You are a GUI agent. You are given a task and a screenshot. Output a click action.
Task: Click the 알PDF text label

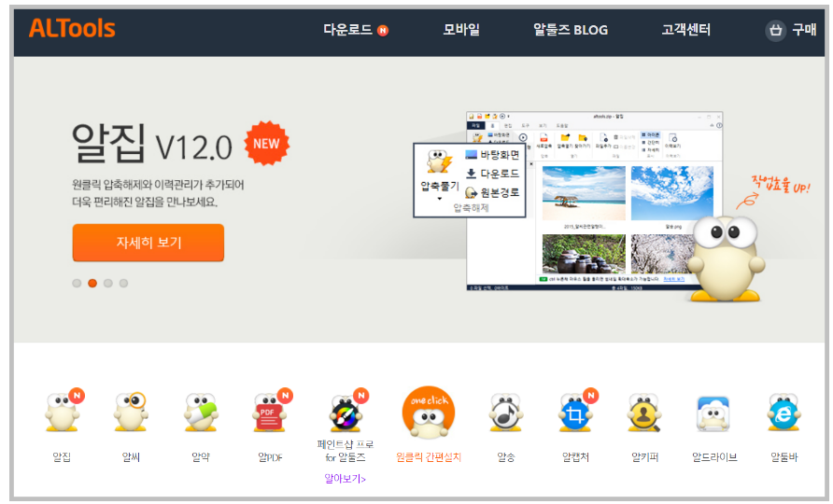[x=270, y=456]
